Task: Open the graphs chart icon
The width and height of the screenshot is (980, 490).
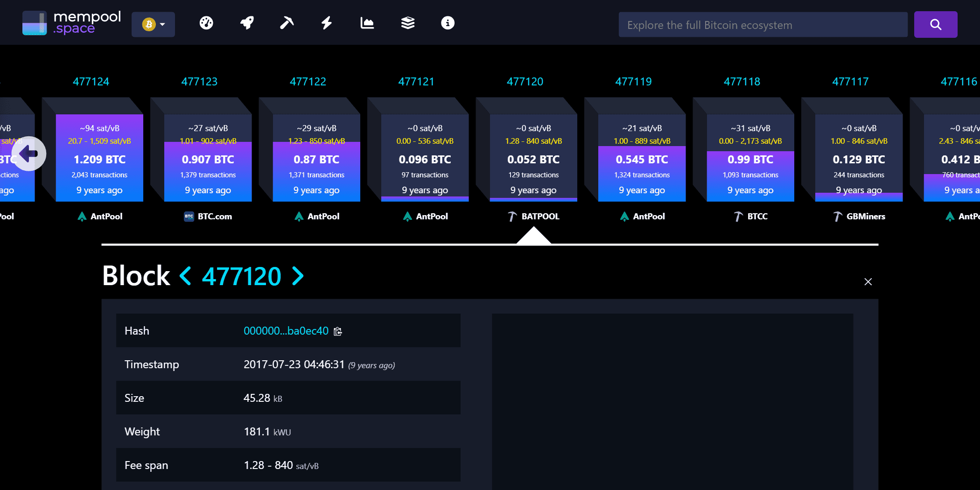Action: (x=367, y=23)
